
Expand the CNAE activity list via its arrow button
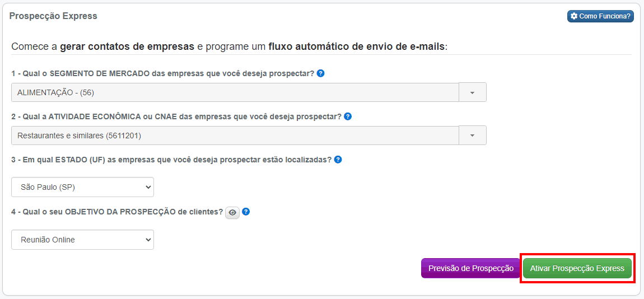click(472, 135)
